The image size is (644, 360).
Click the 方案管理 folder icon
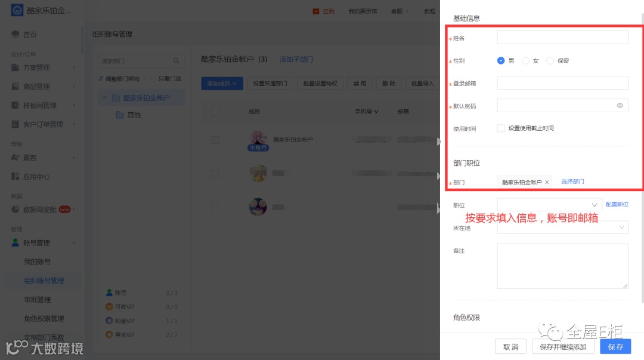(15, 67)
